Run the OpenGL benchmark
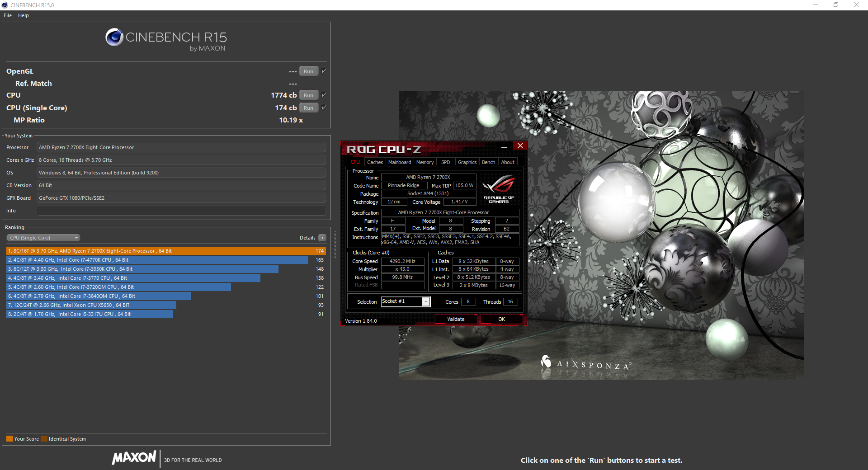Viewport: 868px width, 470px height. click(x=309, y=71)
